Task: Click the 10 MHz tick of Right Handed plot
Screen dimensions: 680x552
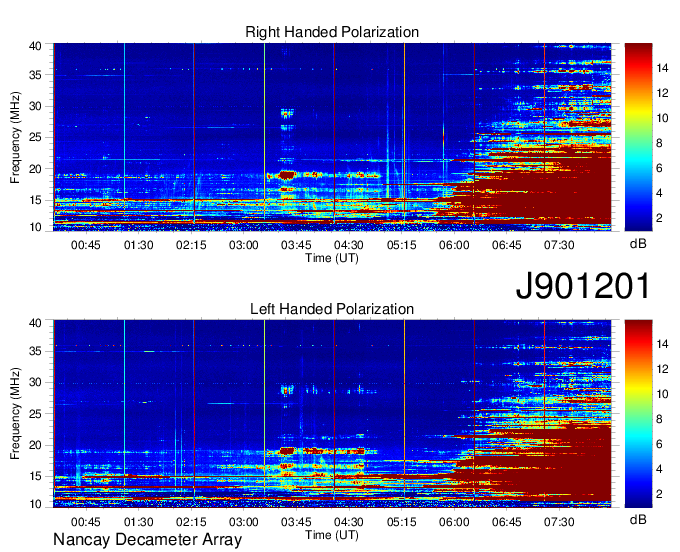Action: 36,227
